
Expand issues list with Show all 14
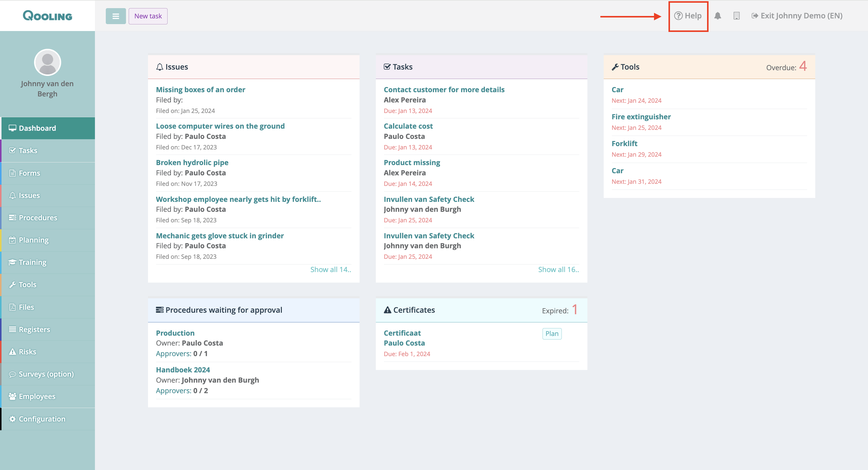[x=330, y=270]
